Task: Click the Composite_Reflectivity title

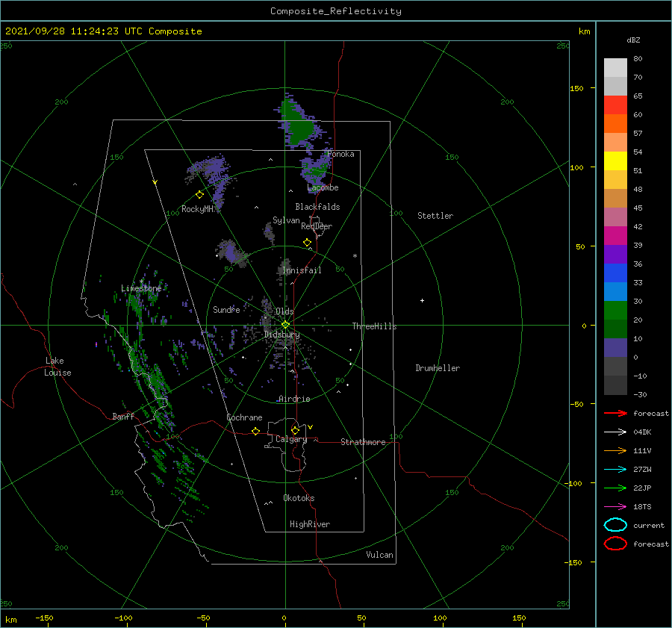Action: click(335, 11)
